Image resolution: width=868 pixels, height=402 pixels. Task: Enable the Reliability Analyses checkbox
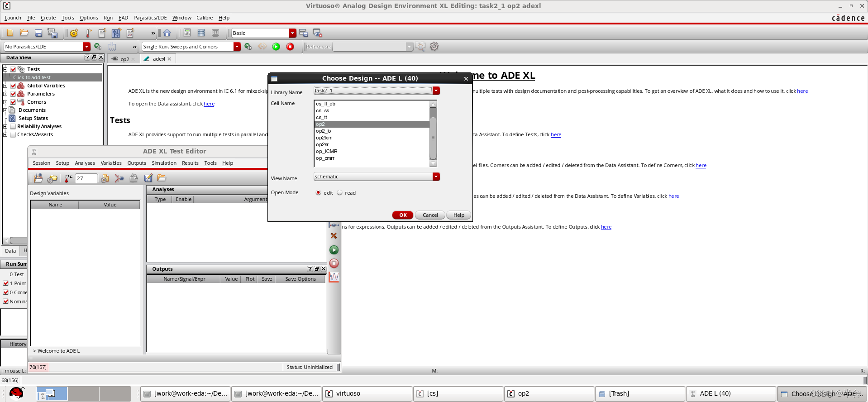[13, 126]
